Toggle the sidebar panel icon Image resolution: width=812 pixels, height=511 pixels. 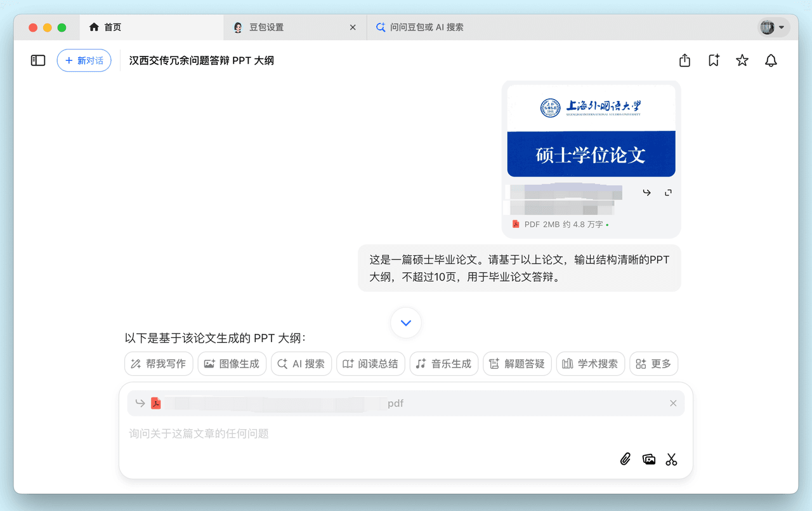pos(38,60)
